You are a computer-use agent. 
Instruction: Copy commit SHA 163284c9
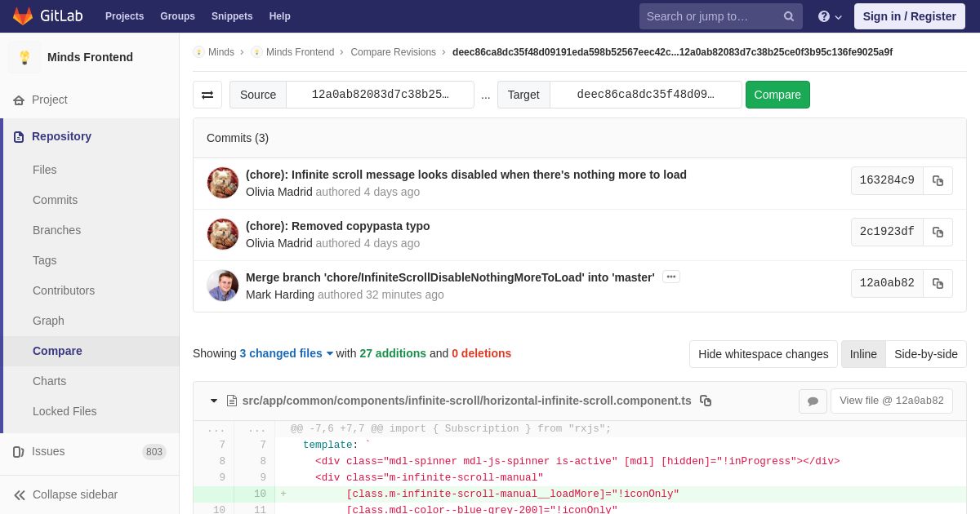coord(938,180)
